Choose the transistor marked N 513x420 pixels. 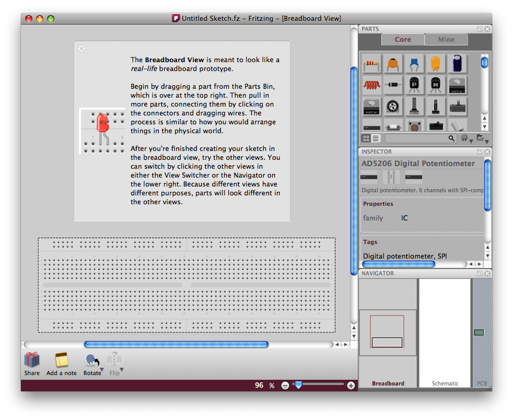pyautogui.click(x=436, y=85)
